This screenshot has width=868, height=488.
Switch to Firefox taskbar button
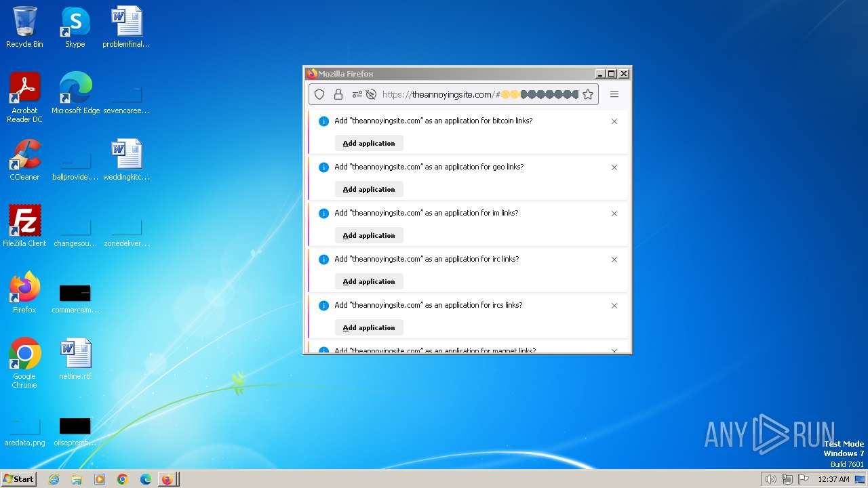point(168,479)
